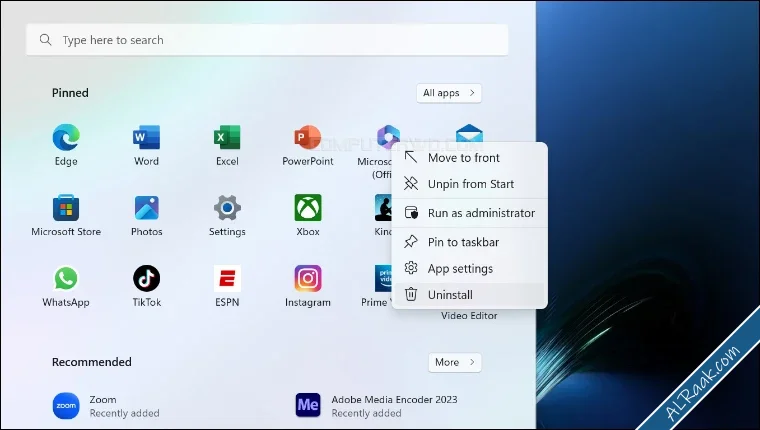The image size is (760, 430).
Task: Focus the Type here to search box
Action: point(267,40)
